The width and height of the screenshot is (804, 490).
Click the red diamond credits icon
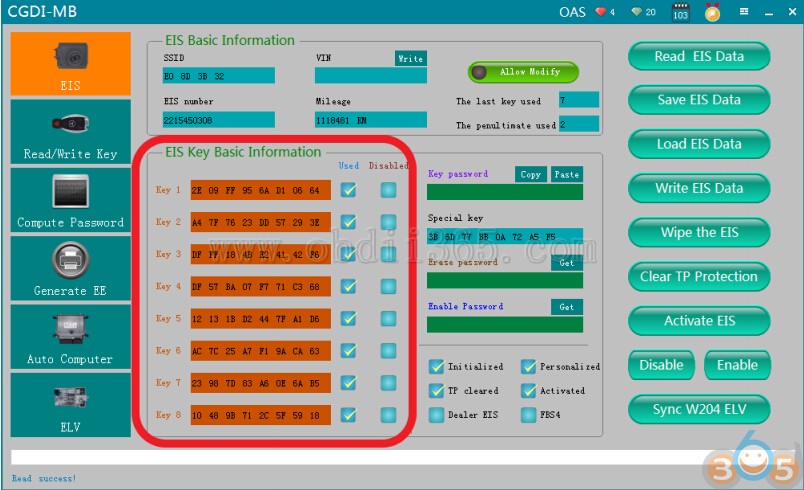point(600,12)
